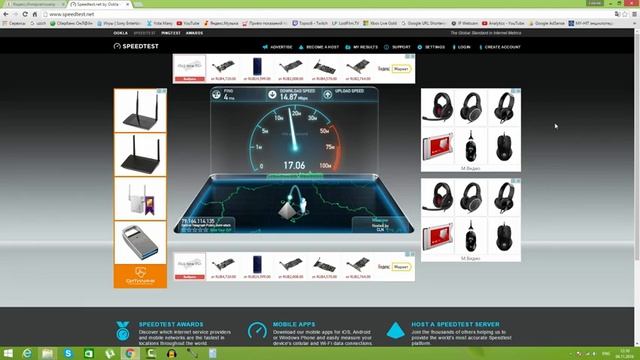
Task: Open Camtasia from the taskbar
Action: (151, 353)
